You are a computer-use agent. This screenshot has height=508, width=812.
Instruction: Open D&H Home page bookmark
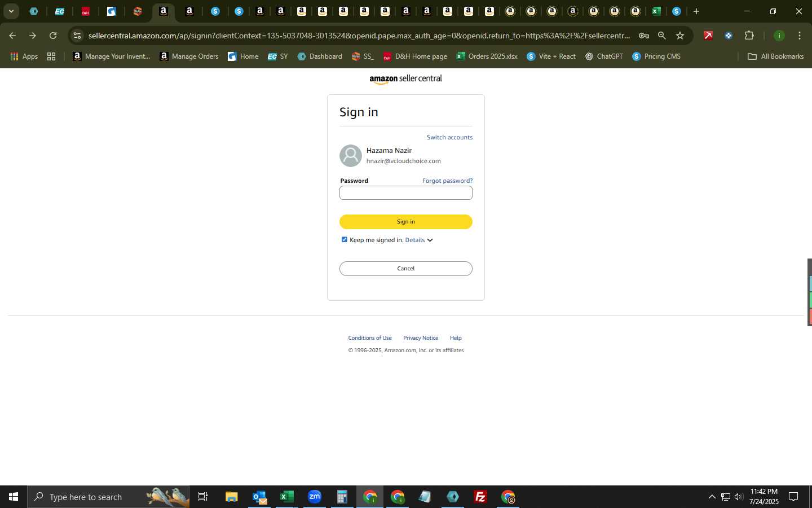415,56
